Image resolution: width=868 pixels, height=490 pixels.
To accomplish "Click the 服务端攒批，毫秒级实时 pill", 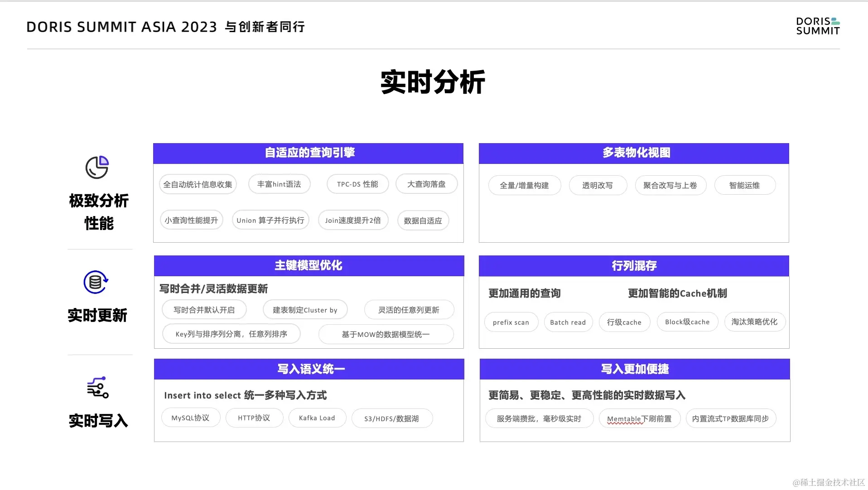I will coord(539,418).
